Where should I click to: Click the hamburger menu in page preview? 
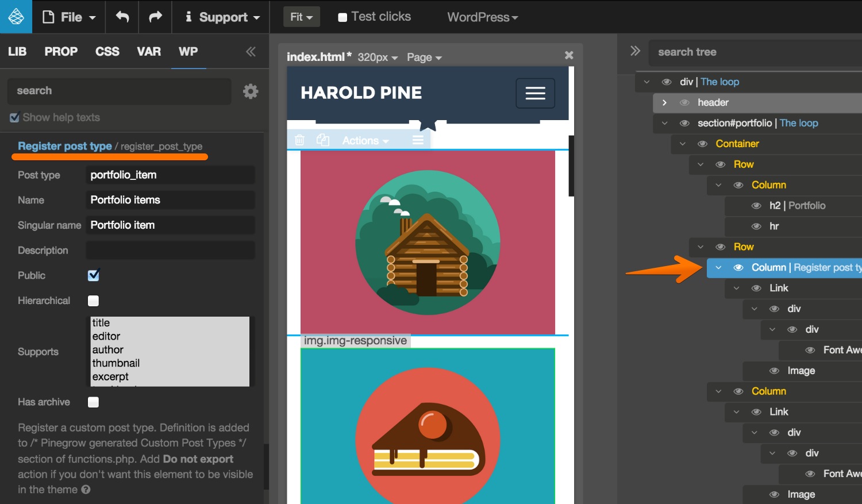[x=535, y=93]
